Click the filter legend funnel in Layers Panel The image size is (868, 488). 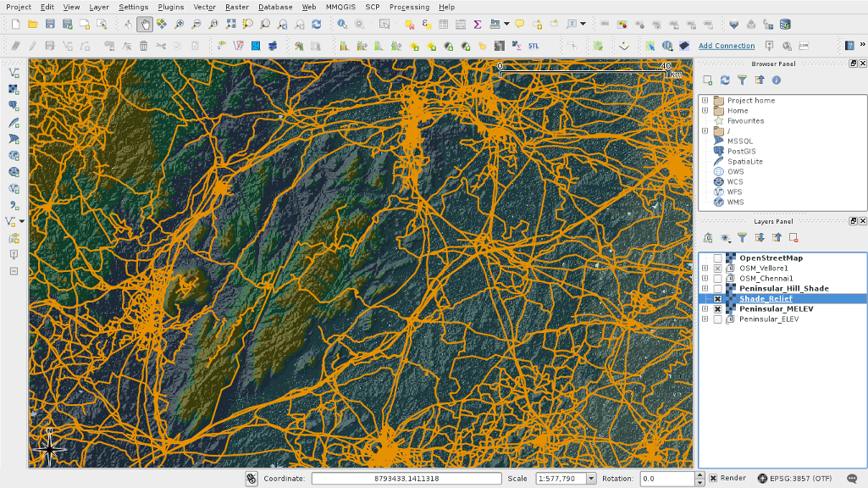pyautogui.click(x=742, y=238)
